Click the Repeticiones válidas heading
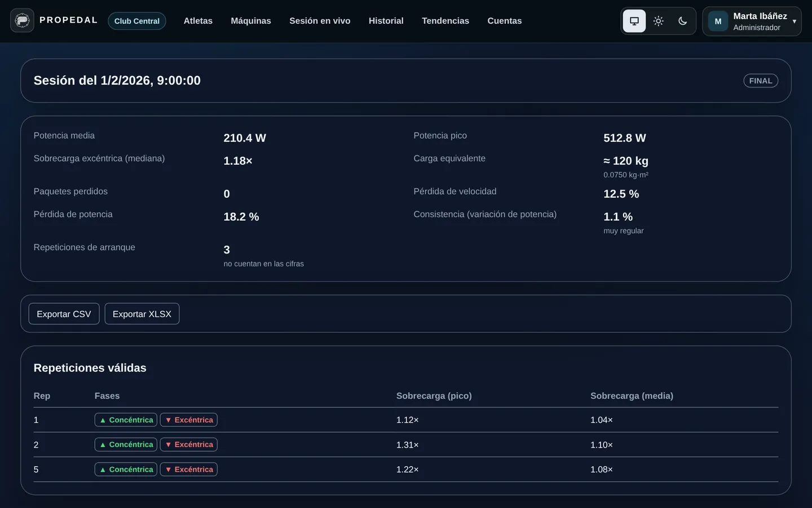 coord(90,368)
